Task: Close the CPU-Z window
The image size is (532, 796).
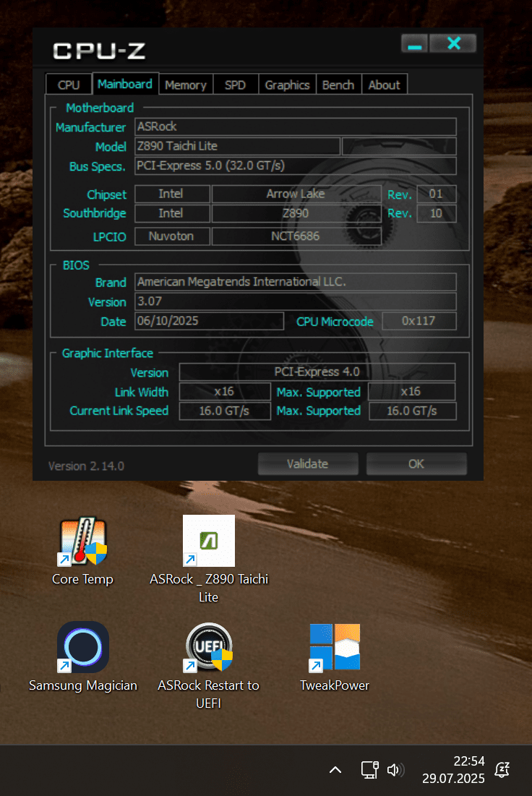Action: [453, 43]
